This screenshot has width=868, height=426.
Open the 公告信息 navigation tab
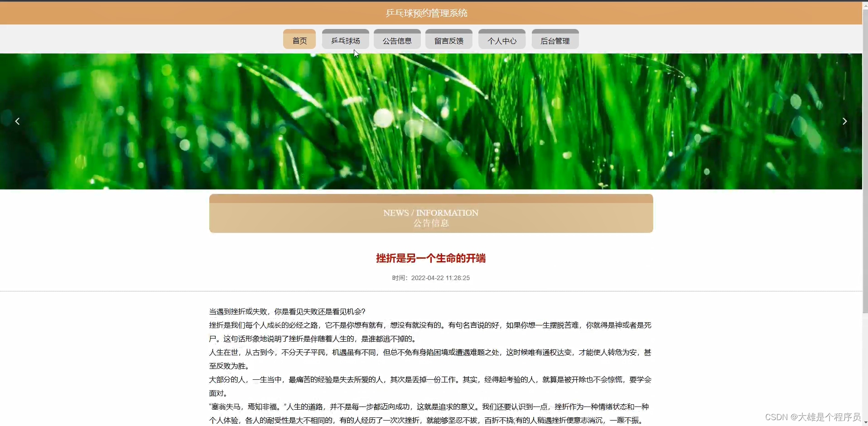397,40
